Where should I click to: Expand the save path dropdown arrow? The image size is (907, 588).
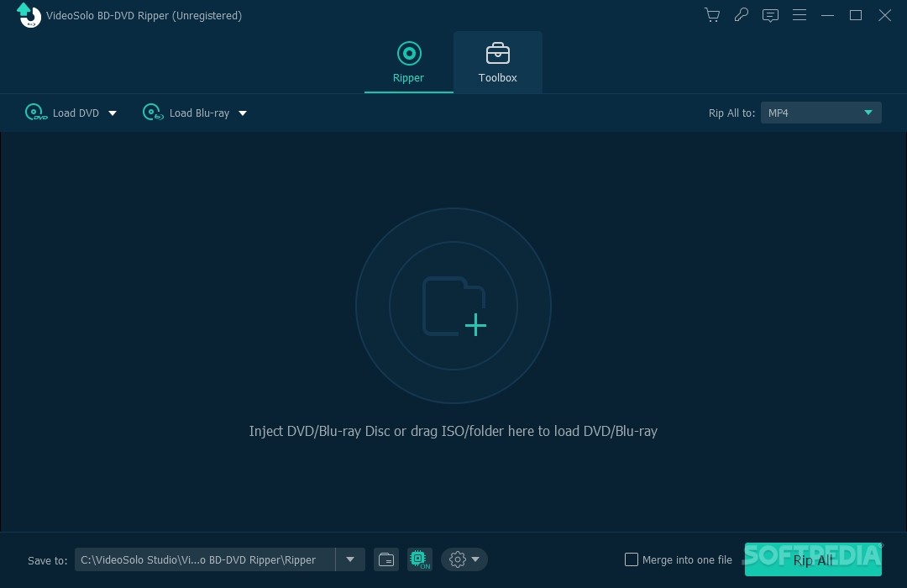(350, 559)
